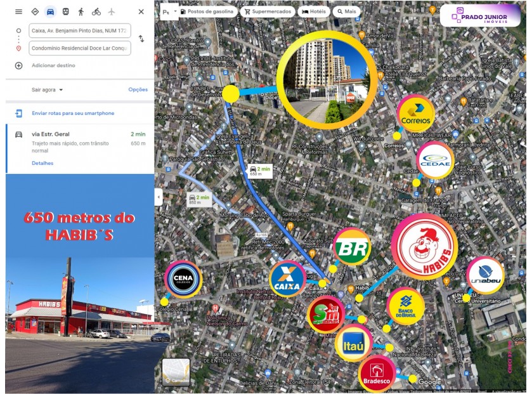This screenshot has height=394, width=532.
Task: Click the Uniabeu logo marker
Action: tap(485, 275)
